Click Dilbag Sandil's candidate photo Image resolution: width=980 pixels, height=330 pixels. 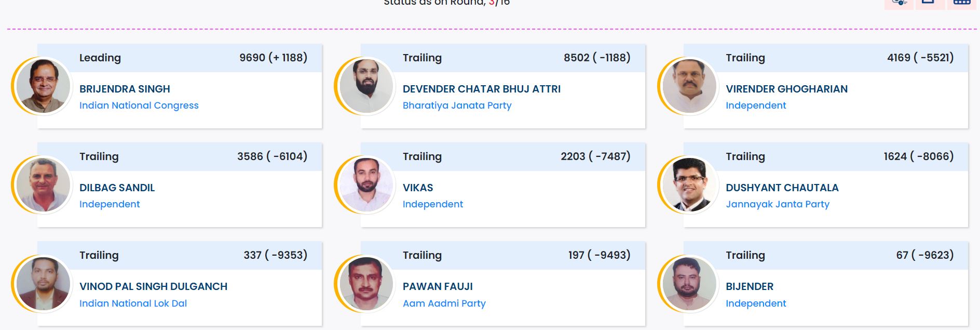(x=43, y=185)
